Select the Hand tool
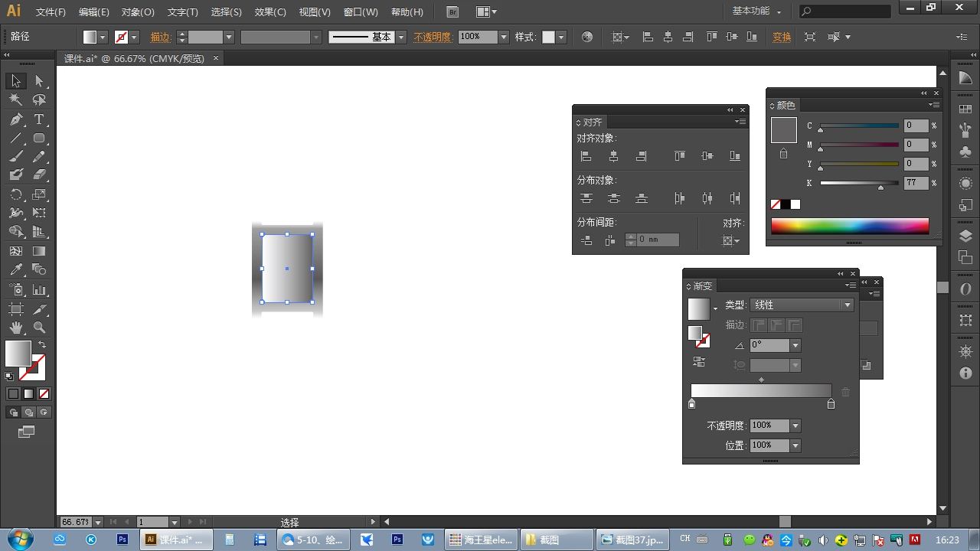This screenshot has height=551, width=980. point(15,328)
